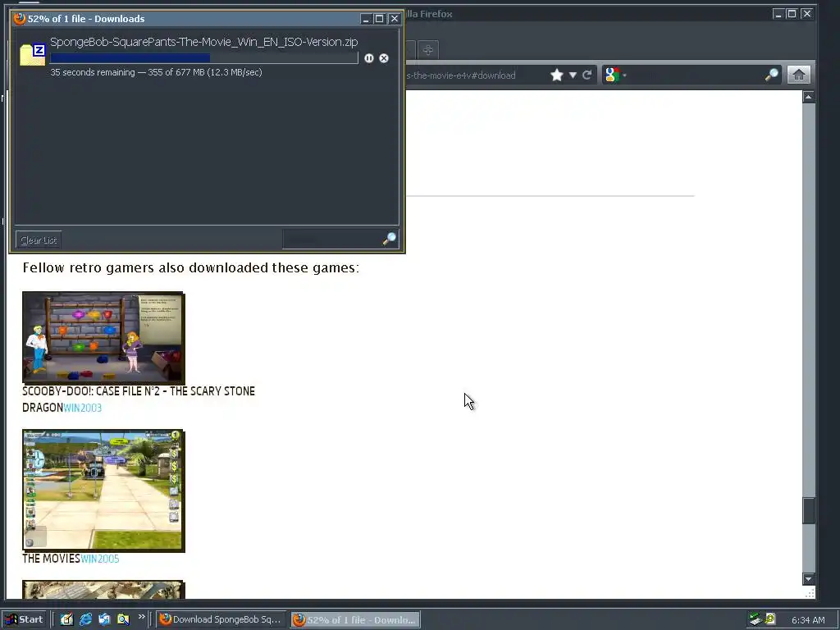Open the Scooby-Doo Case File game thumbnail
The image size is (840, 630).
point(103,337)
